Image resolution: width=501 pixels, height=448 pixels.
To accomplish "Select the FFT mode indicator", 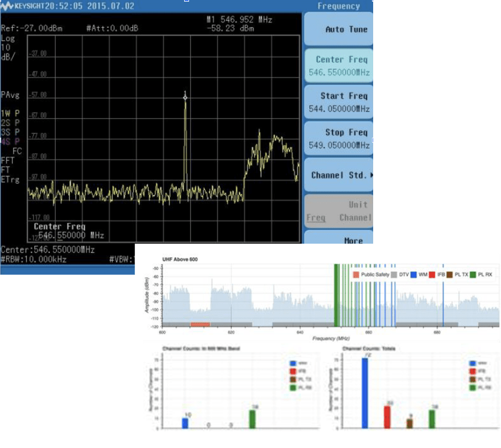I will click(8, 160).
